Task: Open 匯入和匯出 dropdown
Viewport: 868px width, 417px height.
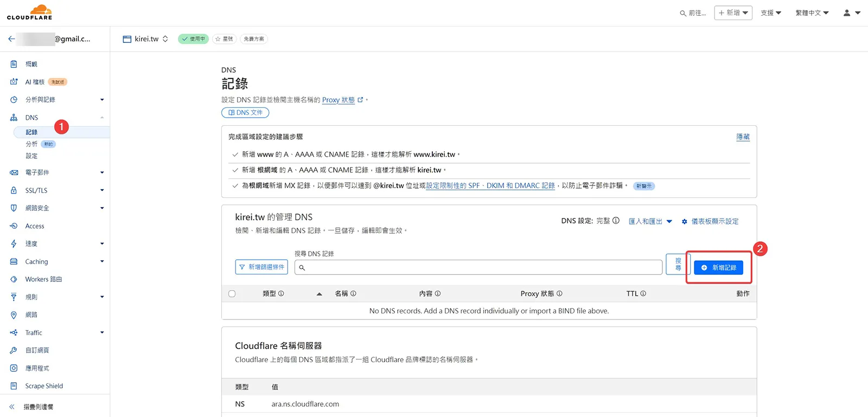Action: pos(650,221)
